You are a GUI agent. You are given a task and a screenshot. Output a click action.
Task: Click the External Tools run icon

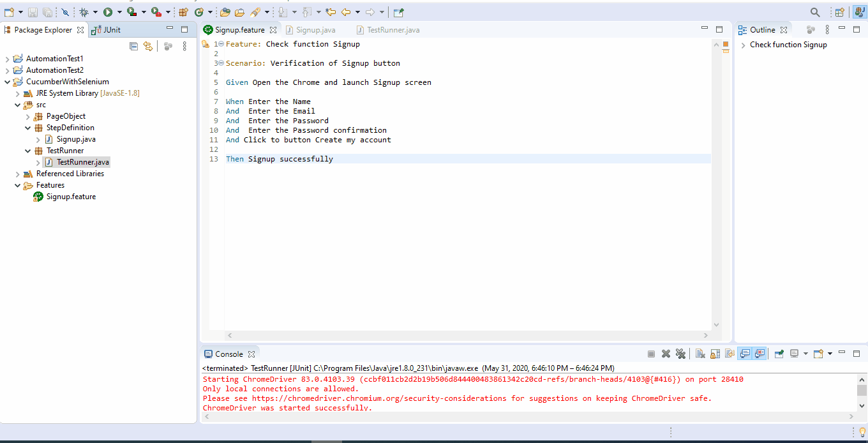156,12
